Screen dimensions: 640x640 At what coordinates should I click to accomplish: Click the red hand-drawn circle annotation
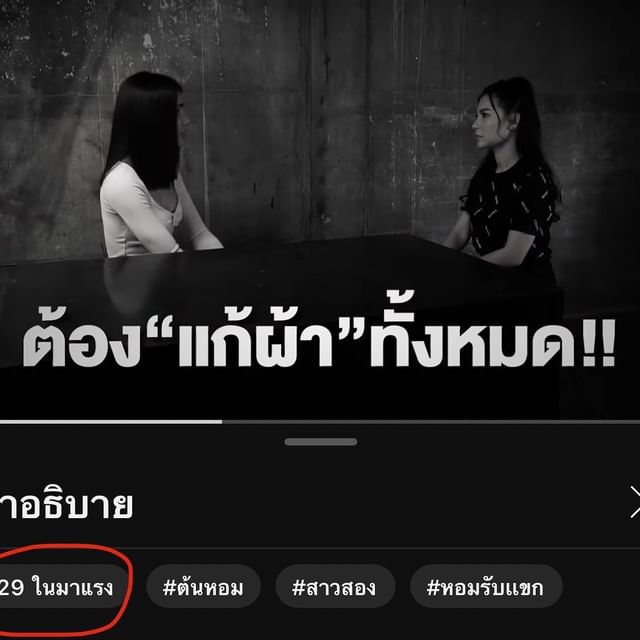tap(65, 590)
